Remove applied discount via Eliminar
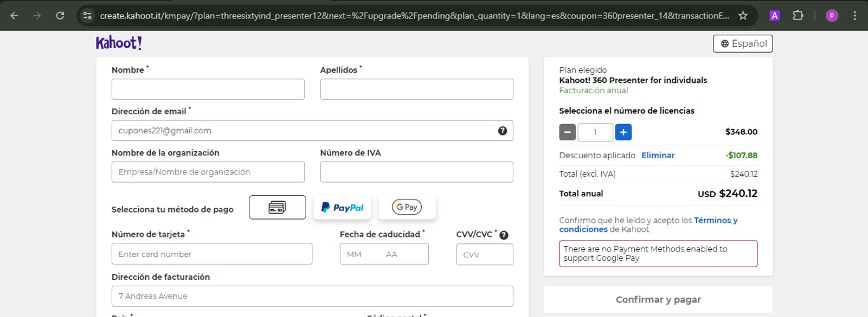The image size is (868, 317). click(658, 155)
